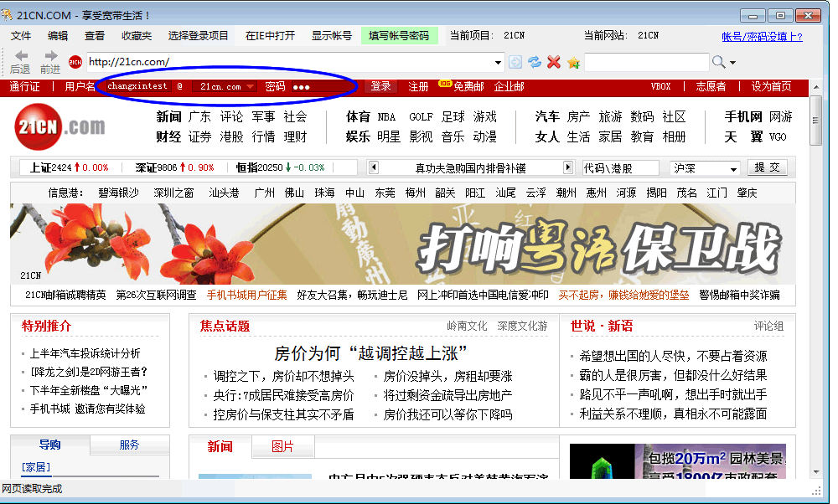The width and height of the screenshot is (838, 504).
Task: Click the 21CN.com logo on the page
Action: [x=59, y=126]
